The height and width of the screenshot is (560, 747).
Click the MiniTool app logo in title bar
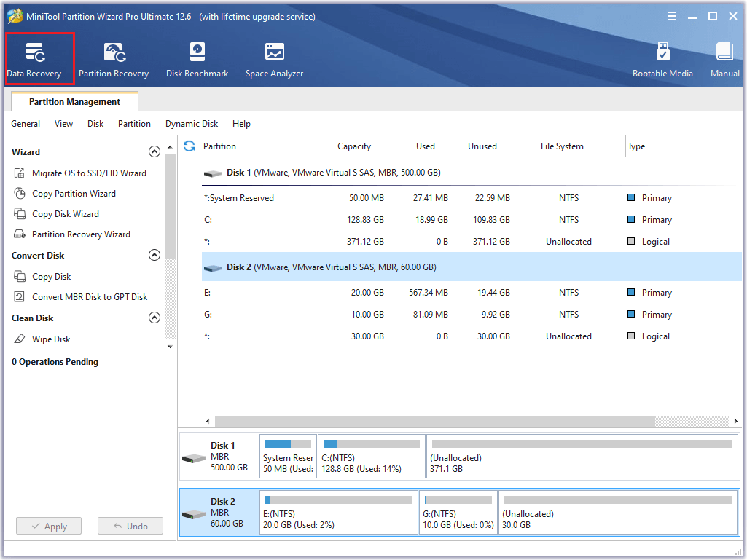point(15,16)
